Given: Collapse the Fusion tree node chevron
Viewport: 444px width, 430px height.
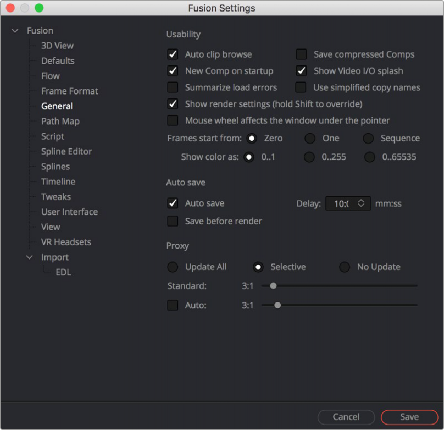Looking at the screenshot, I should click(15, 31).
